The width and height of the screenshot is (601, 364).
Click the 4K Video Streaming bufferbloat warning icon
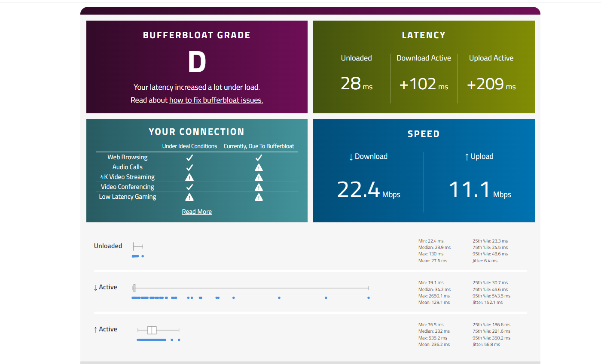point(259,177)
